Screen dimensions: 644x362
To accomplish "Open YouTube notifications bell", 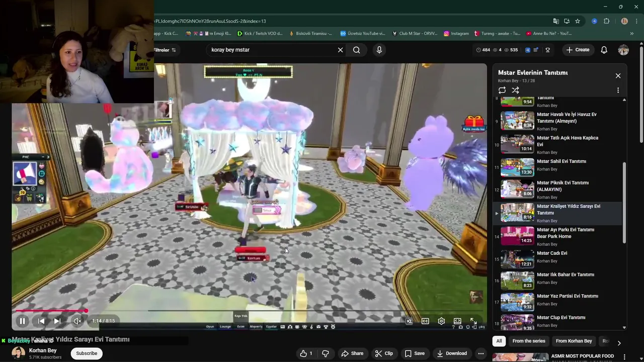I will 604,50.
